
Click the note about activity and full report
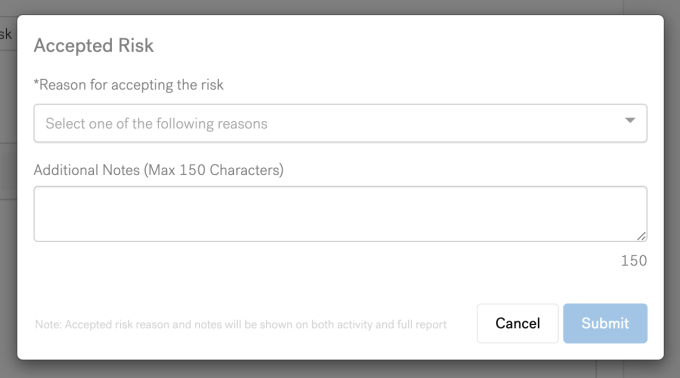click(241, 324)
